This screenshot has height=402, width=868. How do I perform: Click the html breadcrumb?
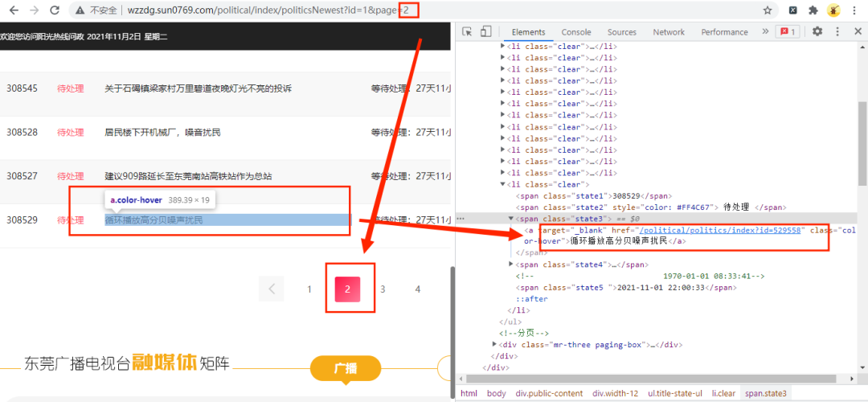(469, 393)
